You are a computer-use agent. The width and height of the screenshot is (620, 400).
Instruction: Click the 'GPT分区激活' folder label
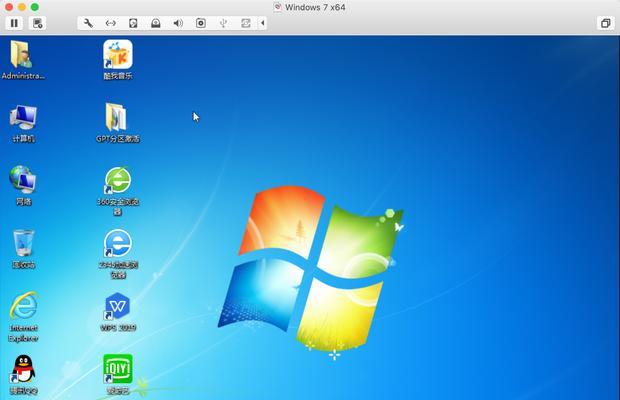[118, 139]
